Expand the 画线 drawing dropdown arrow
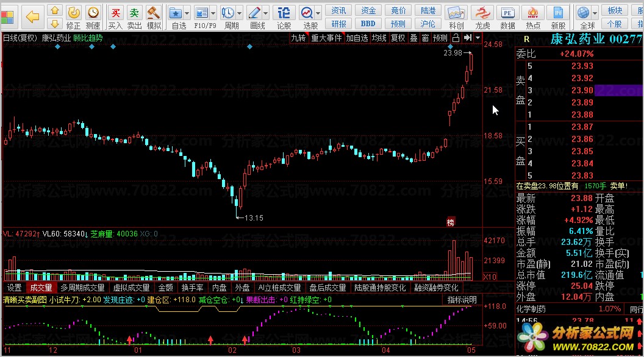 pos(266,13)
